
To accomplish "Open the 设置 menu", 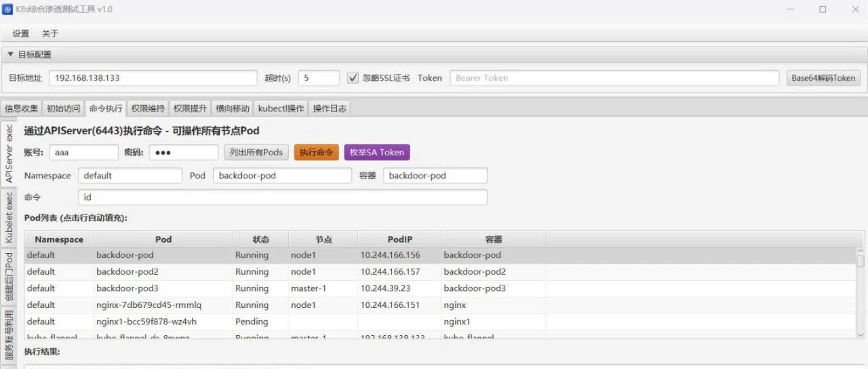I will pos(21,33).
